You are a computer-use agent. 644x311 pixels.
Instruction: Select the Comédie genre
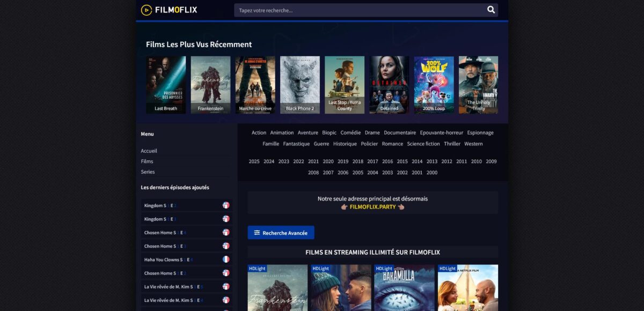[x=350, y=132]
